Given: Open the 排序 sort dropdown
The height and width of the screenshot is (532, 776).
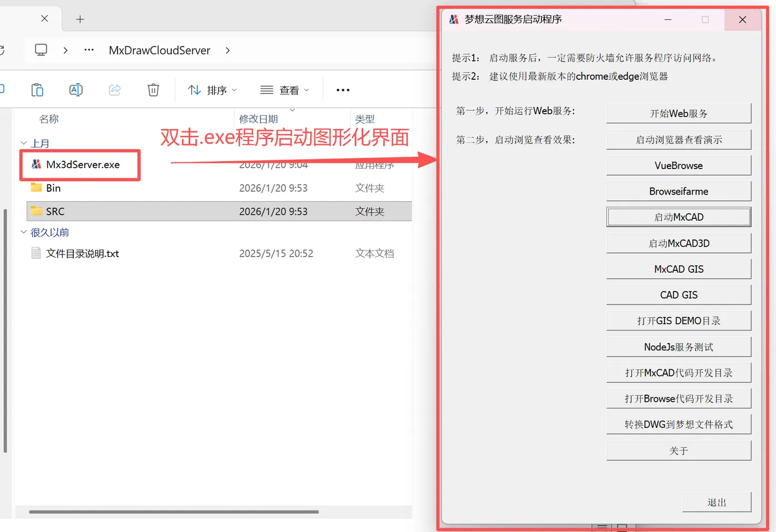Looking at the screenshot, I should tap(212, 90).
